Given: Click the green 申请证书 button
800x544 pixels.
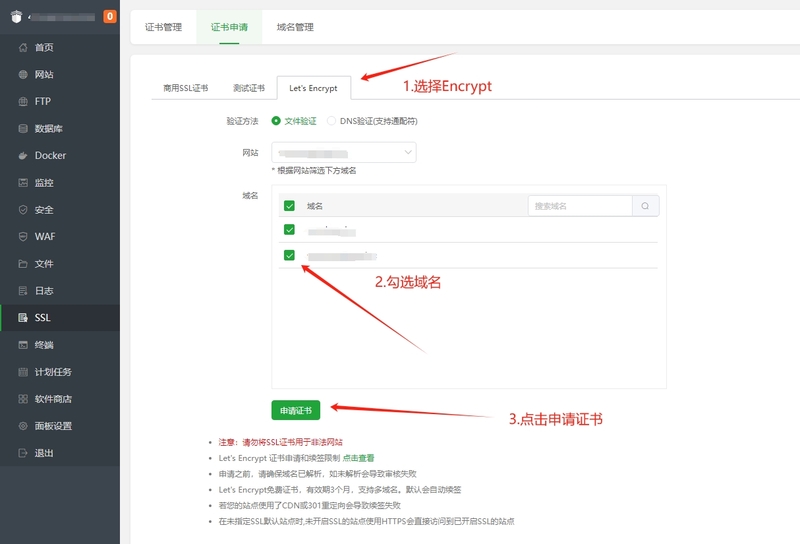Looking at the screenshot, I should (296, 410).
